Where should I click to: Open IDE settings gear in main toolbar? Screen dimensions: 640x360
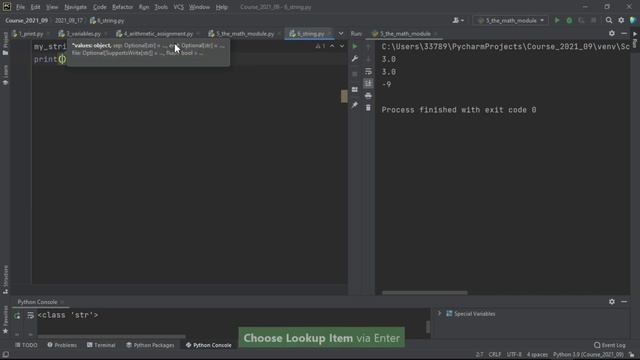(x=621, y=20)
